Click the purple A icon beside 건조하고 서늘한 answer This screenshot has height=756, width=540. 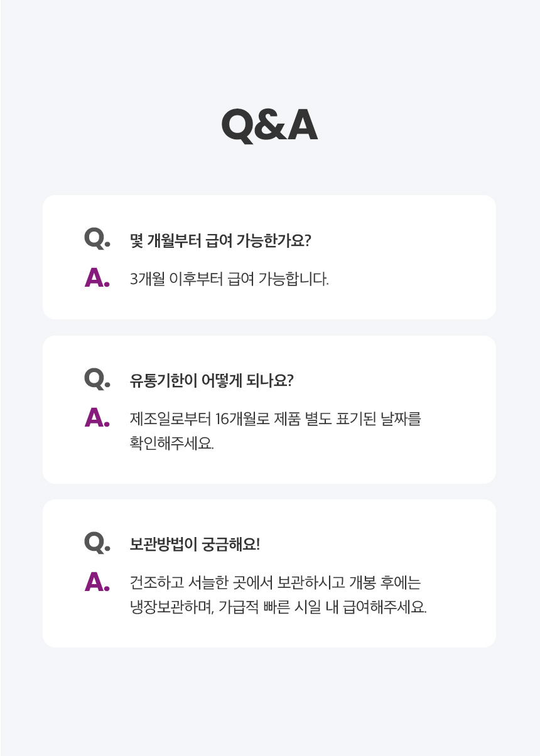click(96, 582)
